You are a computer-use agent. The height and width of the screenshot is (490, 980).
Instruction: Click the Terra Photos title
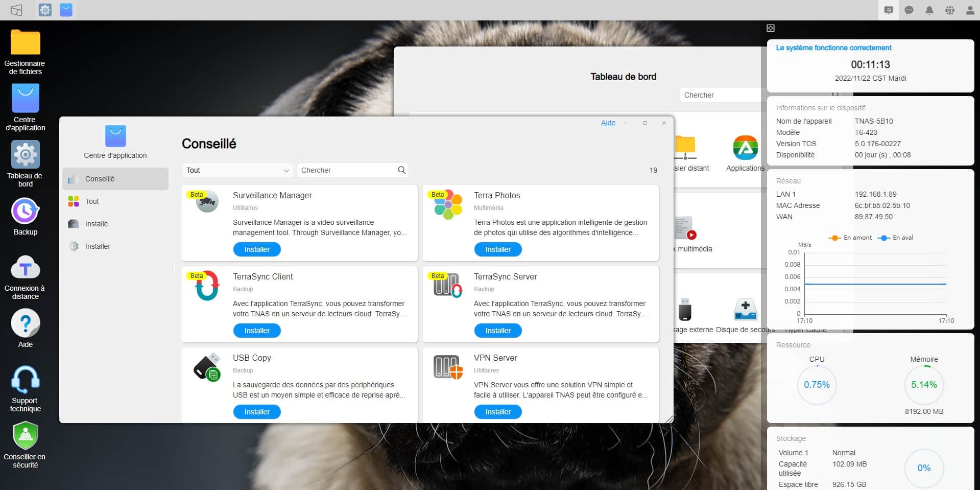click(x=497, y=195)
